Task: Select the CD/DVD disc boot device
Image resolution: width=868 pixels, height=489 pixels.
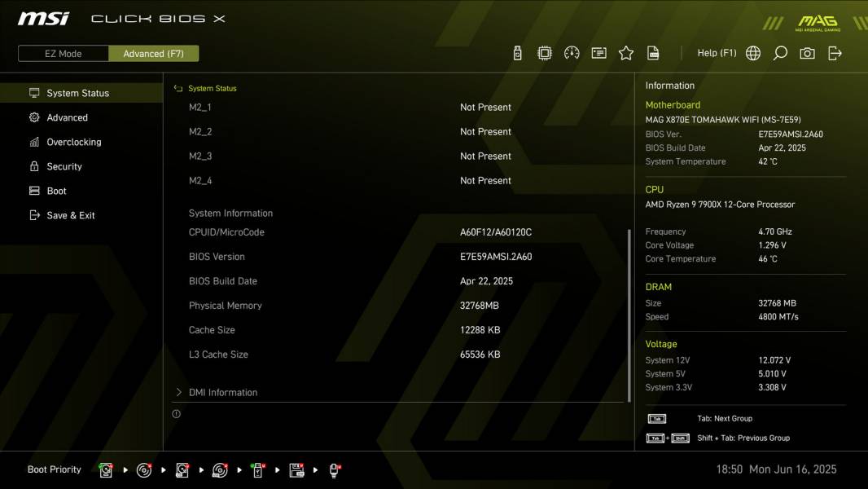Action: (x=144, y=470)
